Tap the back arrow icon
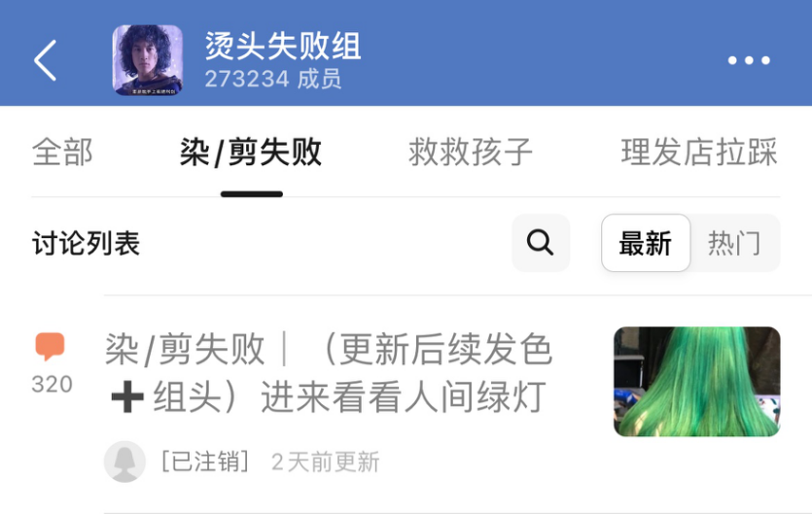The height and width of the screenshot is (514, 812). coord(45,60)
